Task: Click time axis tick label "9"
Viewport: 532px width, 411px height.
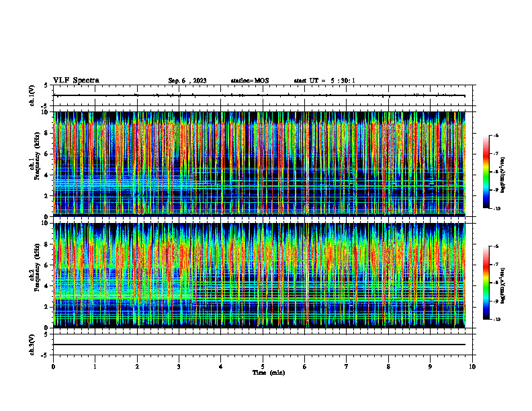Action: tap(430, 367)
